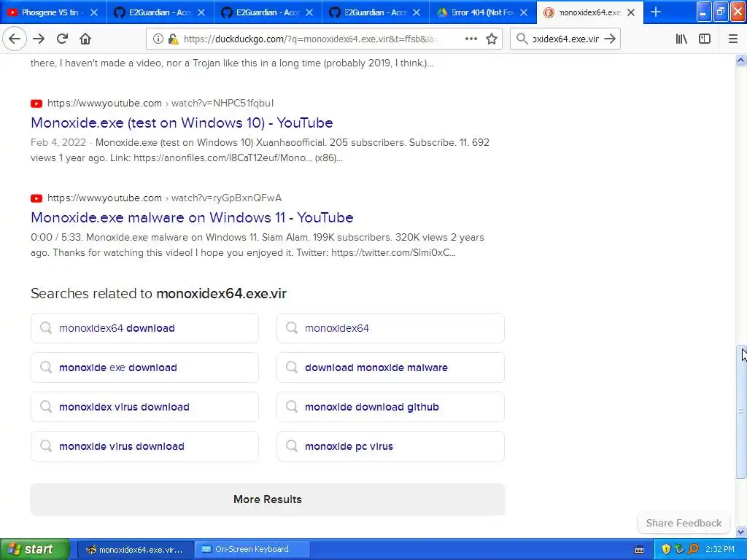Viewport: 747px width, 560px height.
Task: Click the 2:32 PM taskbar clock
Action: point(720,550)
